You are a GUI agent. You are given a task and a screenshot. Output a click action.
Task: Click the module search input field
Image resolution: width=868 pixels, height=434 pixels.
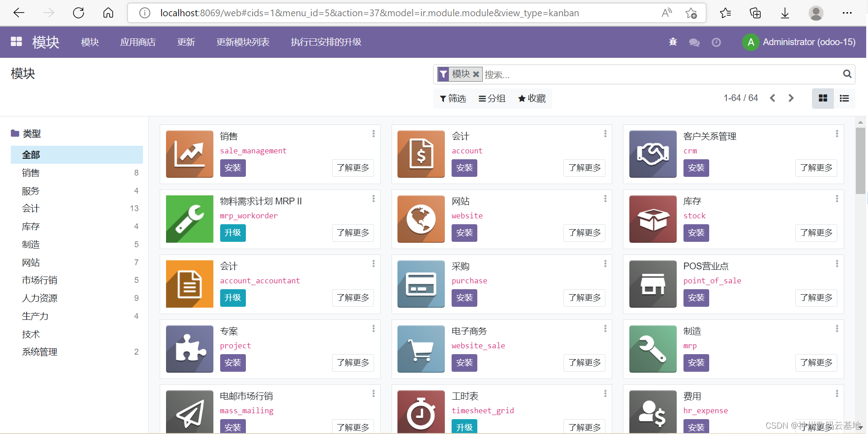(x=661, y=74)
